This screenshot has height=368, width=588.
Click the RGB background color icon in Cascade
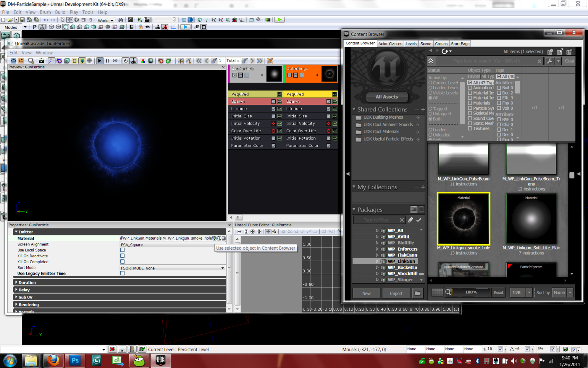pyautogui.click(x=143, y=60)
